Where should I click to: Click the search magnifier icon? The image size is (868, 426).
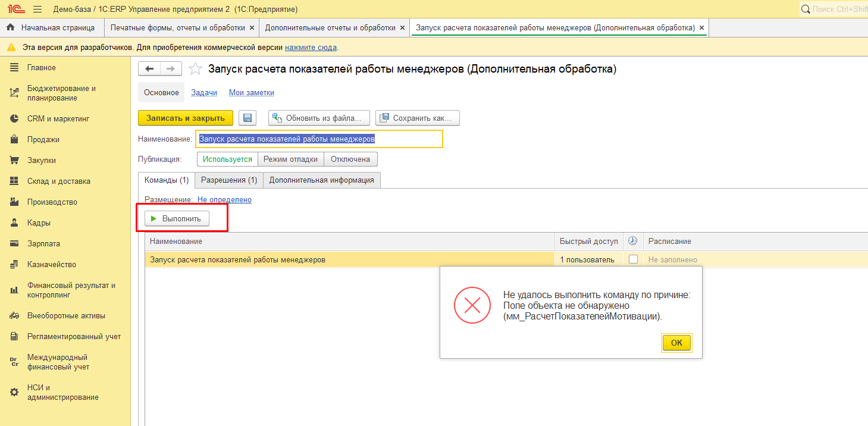(806, 9)
